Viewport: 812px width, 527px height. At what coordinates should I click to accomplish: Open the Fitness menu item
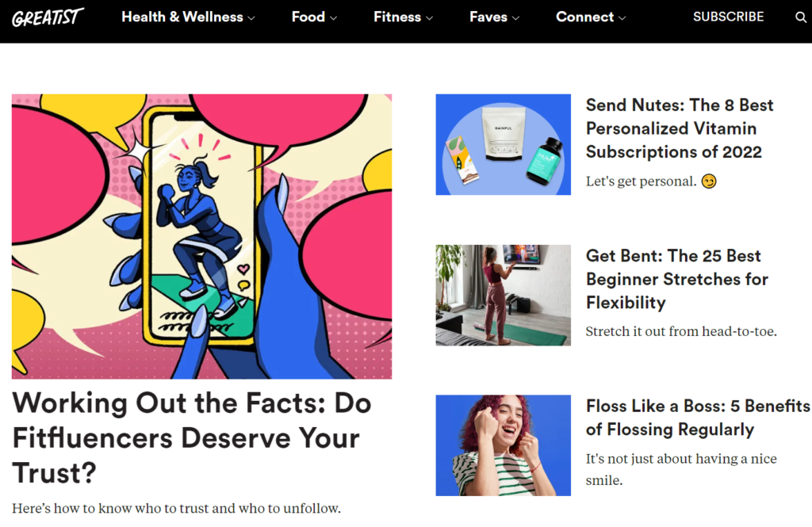point(397,17)
